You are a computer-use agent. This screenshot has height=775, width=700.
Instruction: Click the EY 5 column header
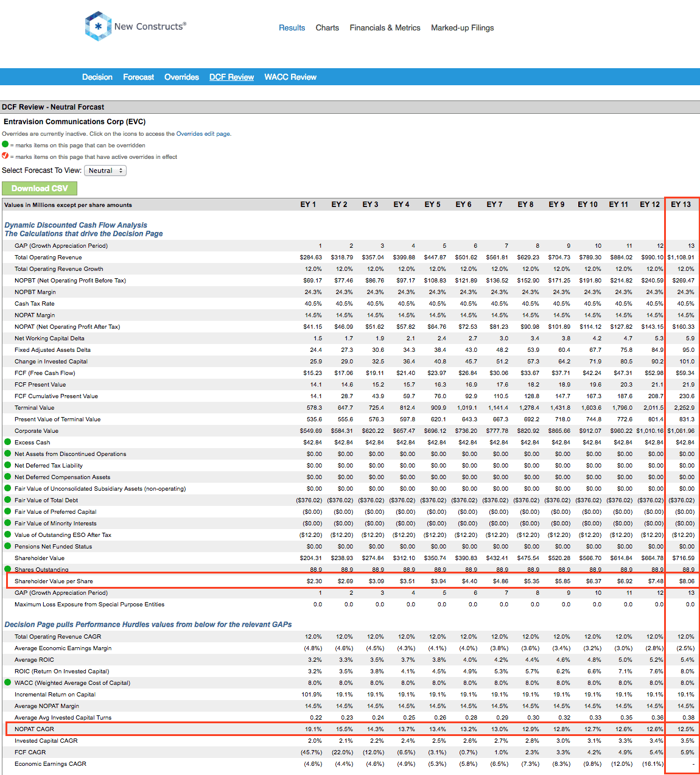coord(432,205)
